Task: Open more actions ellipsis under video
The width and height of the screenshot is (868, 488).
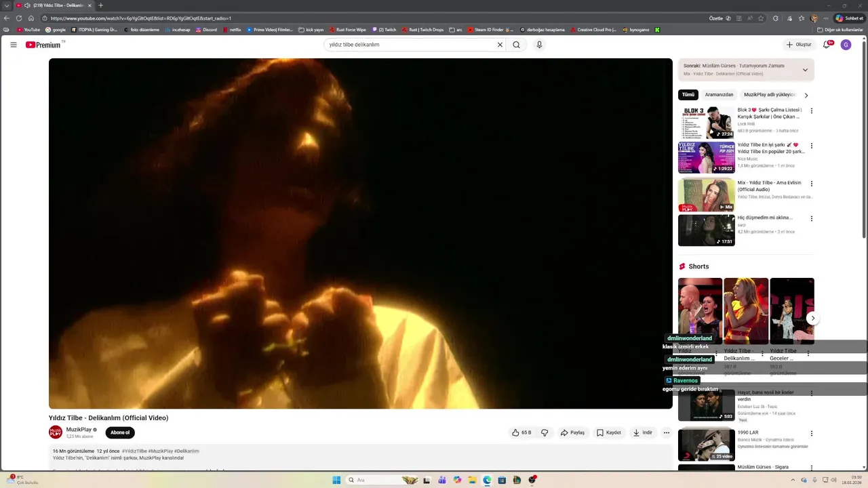Action: tap(667, 432)
